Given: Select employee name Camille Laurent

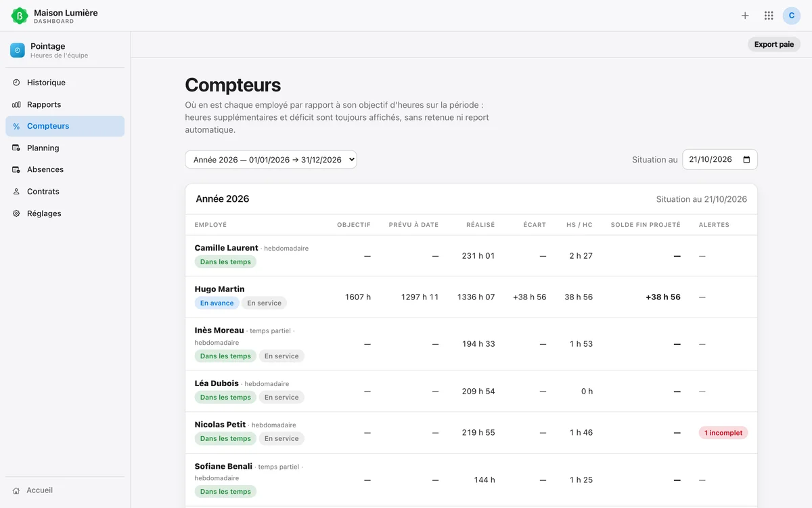Looking at the screenshot, I should click(227, 248).
